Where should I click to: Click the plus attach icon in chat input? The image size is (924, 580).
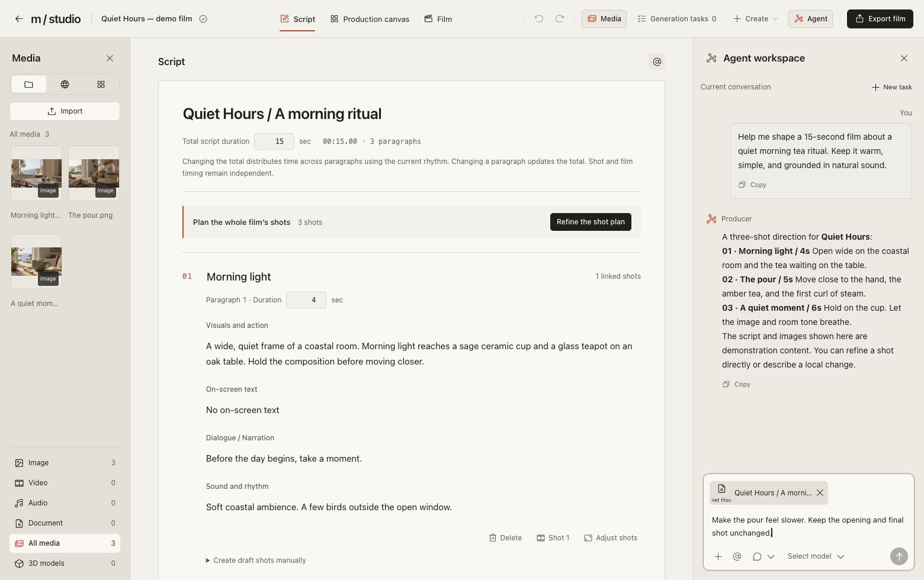tap(718, 556)
